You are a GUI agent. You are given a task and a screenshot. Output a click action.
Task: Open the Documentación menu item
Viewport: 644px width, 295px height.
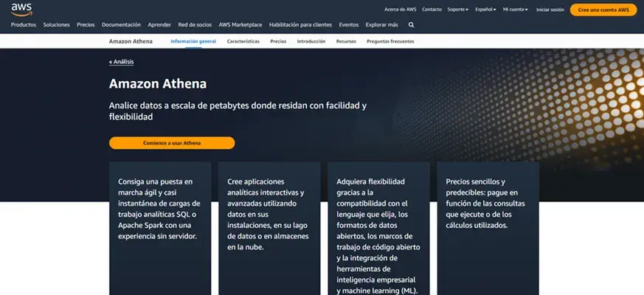pos(121,24)
